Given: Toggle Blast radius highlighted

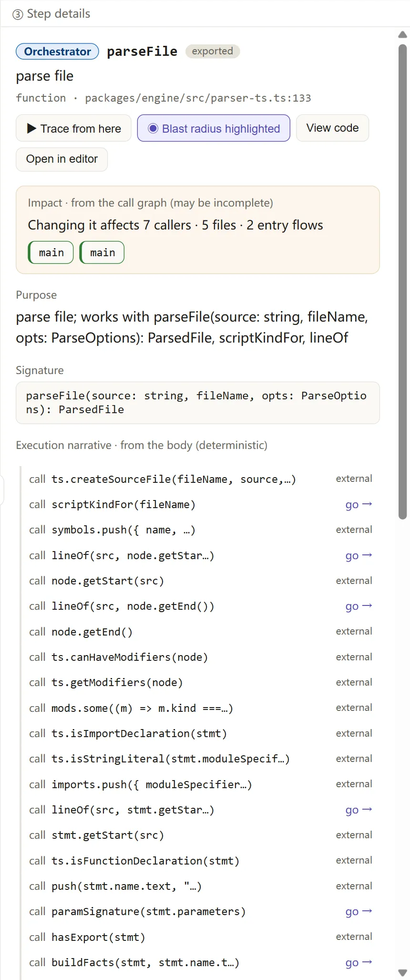Looking at the screenshot, I should pos(214,128).
